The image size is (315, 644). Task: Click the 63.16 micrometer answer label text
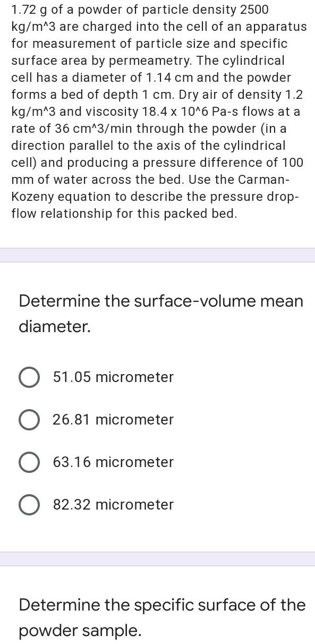[x=113, y=462]
